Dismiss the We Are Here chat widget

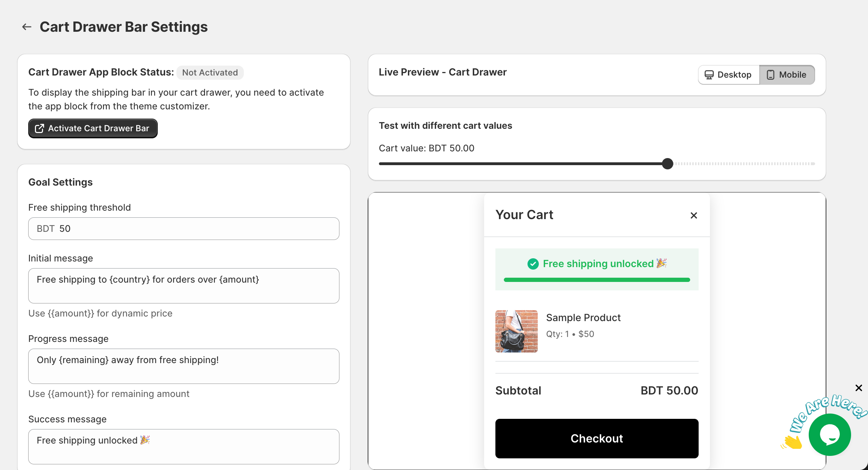(x=859, y=388)
